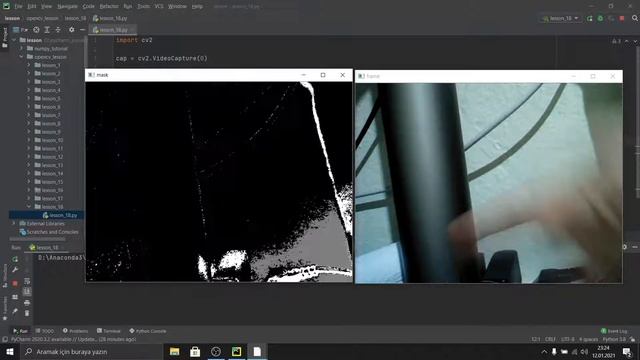Expand the lesson_5 folder arrow

click(29, 98)
